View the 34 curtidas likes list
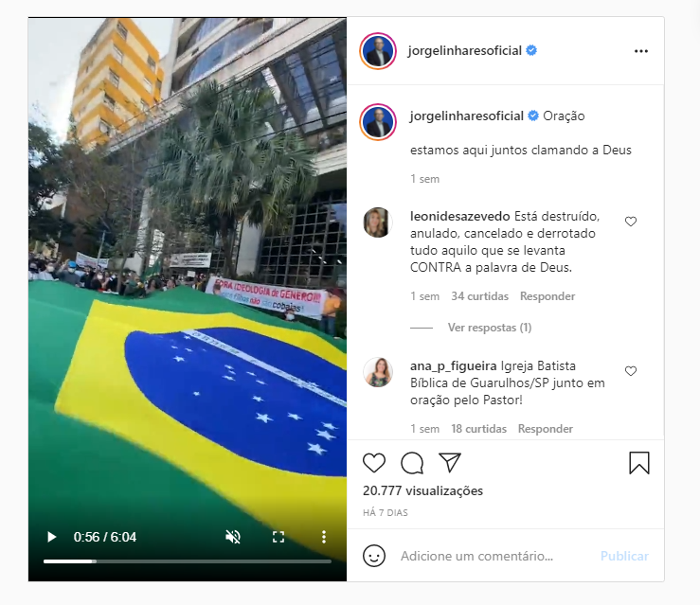 (479, 296)
